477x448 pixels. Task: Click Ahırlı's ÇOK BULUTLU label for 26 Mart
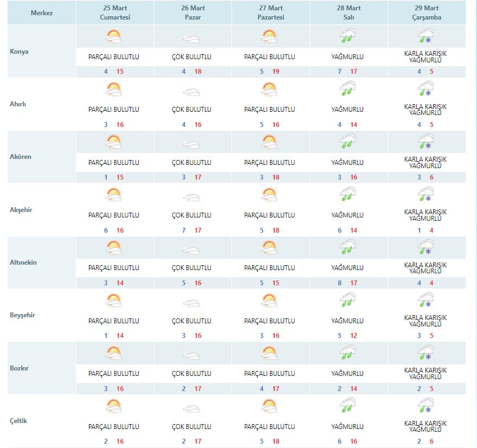pos(191,109)
